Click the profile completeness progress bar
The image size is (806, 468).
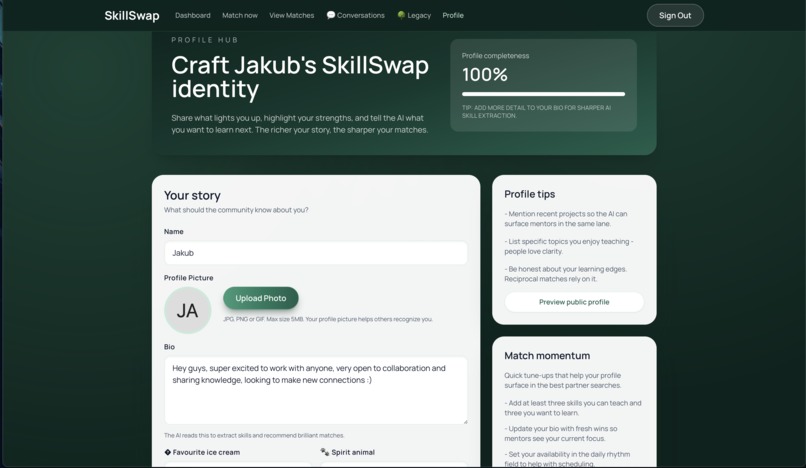[543, 94]
